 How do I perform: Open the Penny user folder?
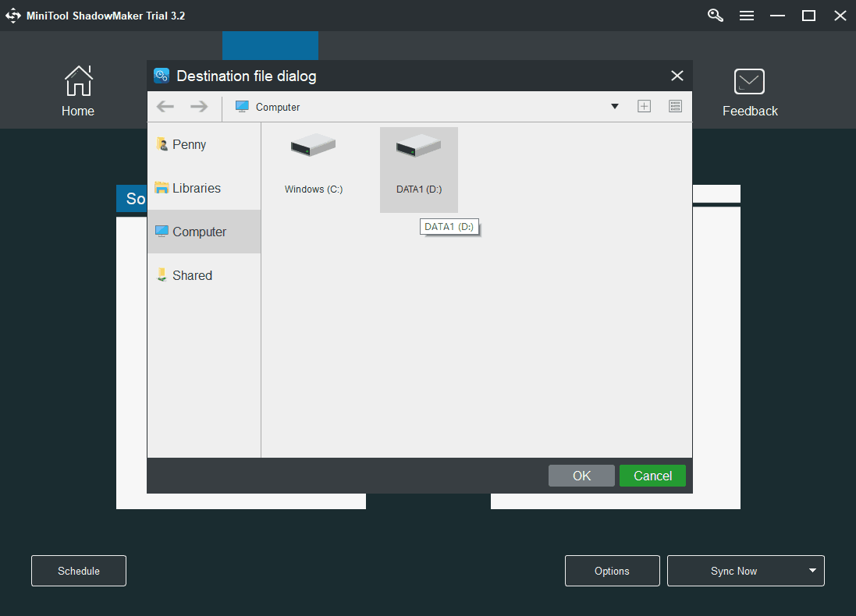204,144
